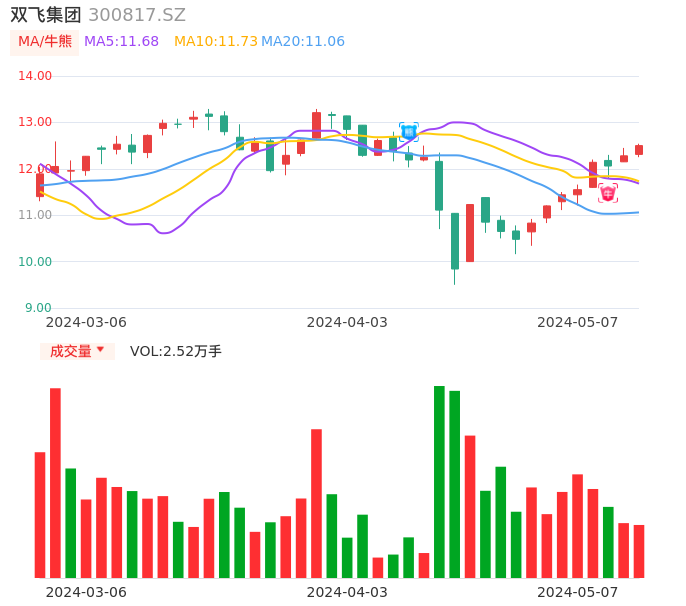Open the 成交量 indicator dropdown

pyautogui.click(x=77, y=351)
